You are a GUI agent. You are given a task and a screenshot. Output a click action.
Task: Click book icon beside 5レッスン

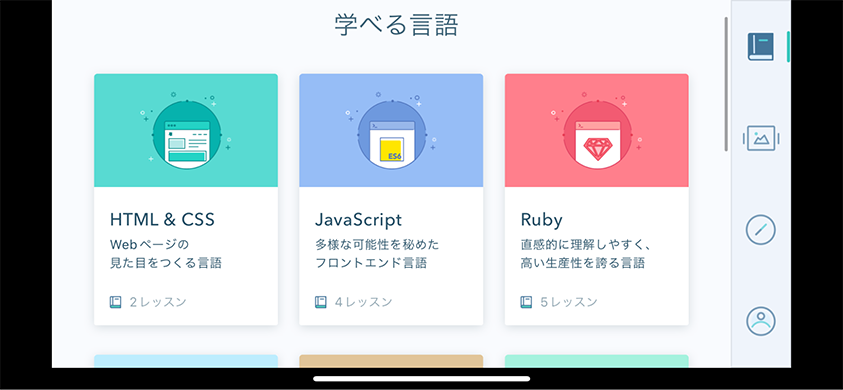[526, 302]
